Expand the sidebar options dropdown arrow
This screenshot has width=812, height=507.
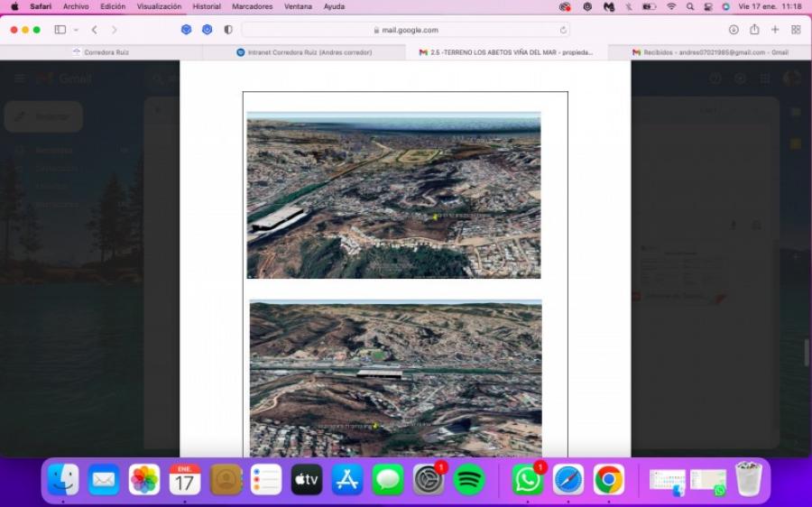pos(76,30)
